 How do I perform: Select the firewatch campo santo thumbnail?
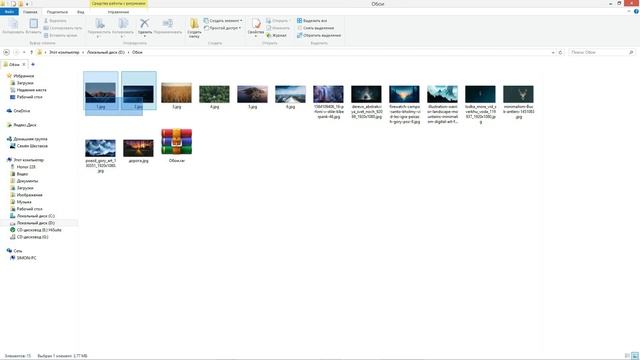(x=404, y=94)
